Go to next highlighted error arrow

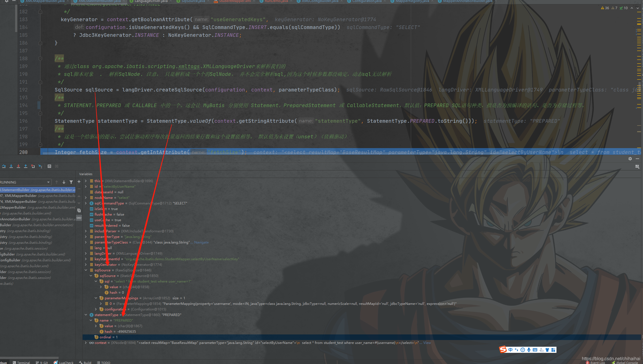pyautogui.click(x=638, y=8)
